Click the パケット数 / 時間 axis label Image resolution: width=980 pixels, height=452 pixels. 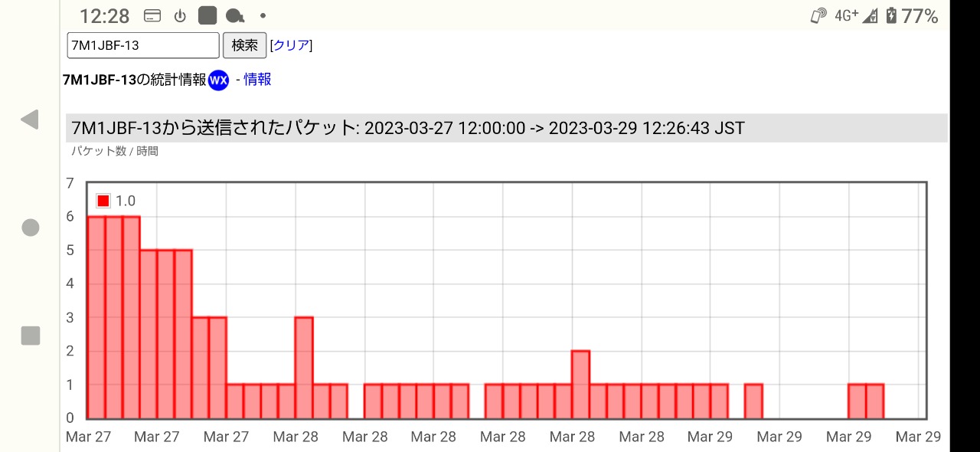pos(115,152)
